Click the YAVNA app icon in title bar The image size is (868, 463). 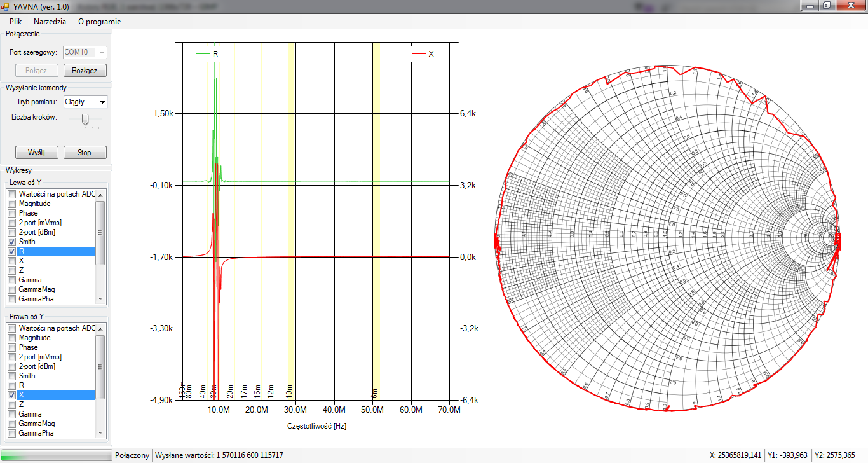pos(6,5)
